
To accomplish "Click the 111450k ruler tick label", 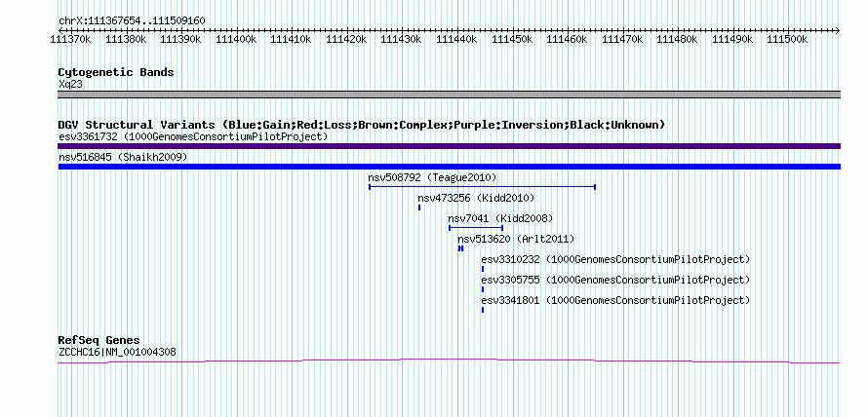I will 512,39.
